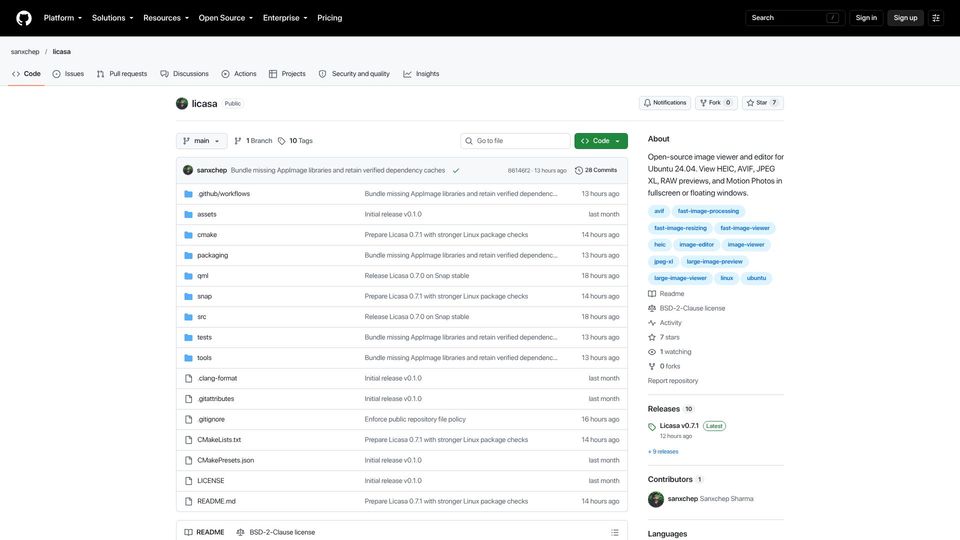960x540 pixels.
Task: Open the src folder
Action: (201, 317)
